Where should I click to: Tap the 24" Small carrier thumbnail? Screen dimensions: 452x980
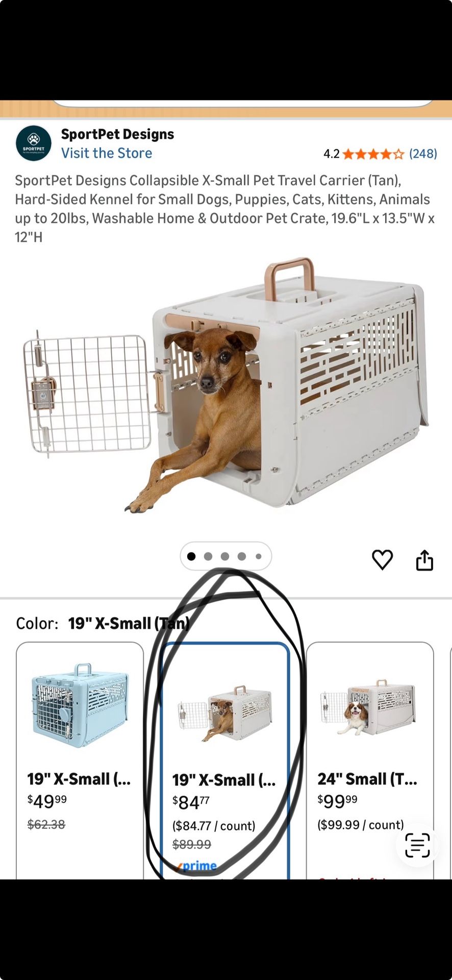pos(368,707)
